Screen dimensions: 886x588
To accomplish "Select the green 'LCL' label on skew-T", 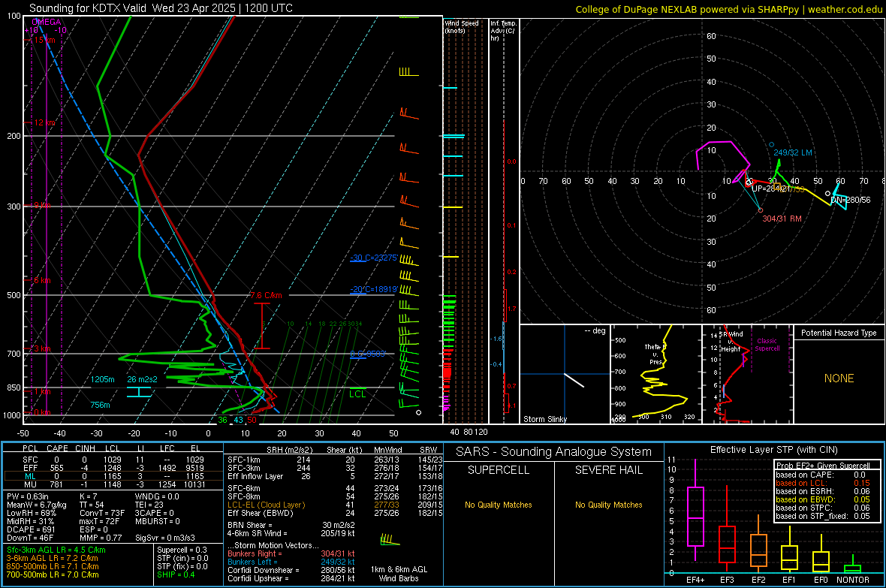I will click(357, 394).
